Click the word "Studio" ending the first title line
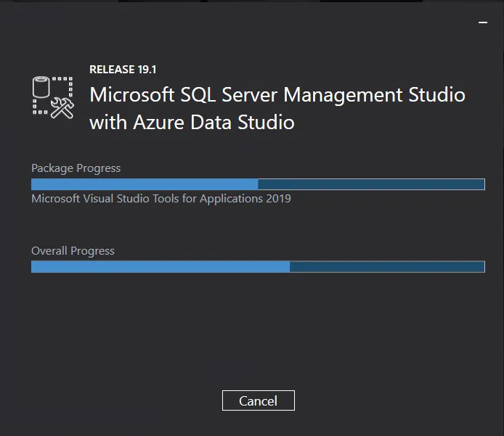The height and width of the screenshot is (436, 504). 436,95
